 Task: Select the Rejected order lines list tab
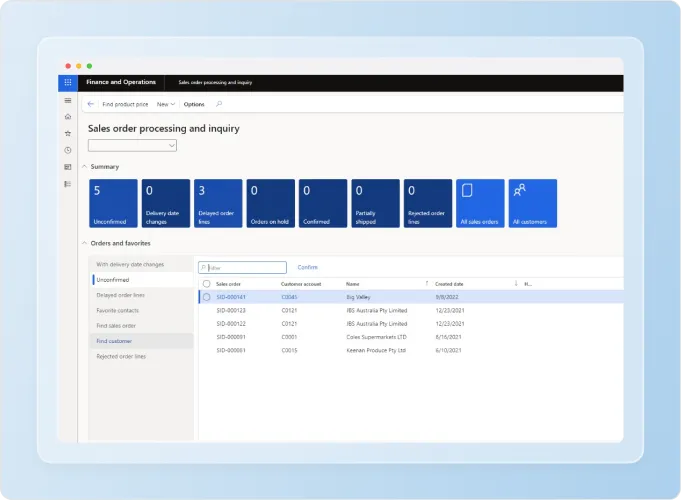tap(142, 356)
